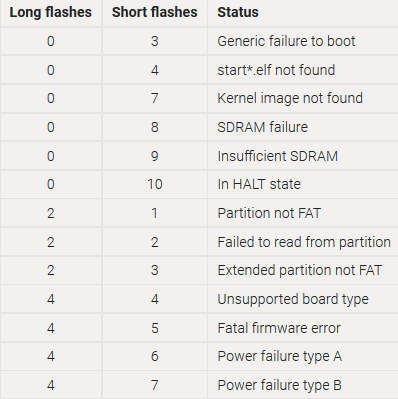Select the Power failure type B cell
This screenshot has height=399, width=398.
click(279, 385)
